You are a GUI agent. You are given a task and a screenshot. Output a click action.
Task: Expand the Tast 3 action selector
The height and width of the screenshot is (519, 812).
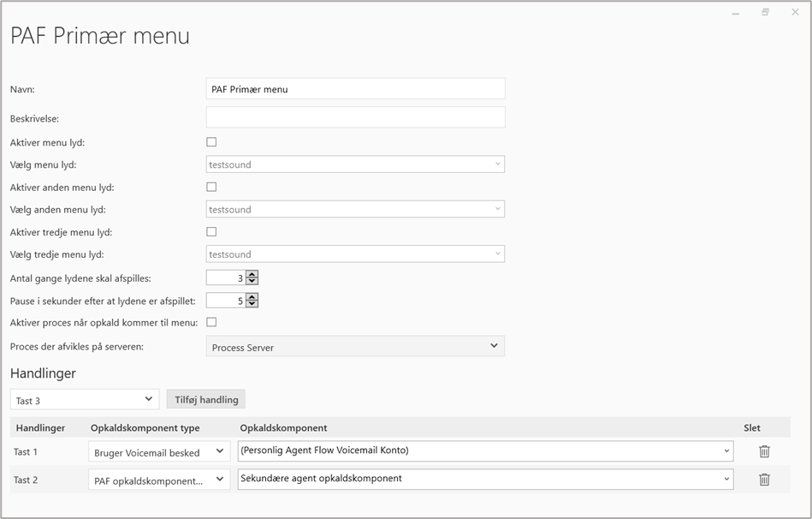[x=148, y=399]
